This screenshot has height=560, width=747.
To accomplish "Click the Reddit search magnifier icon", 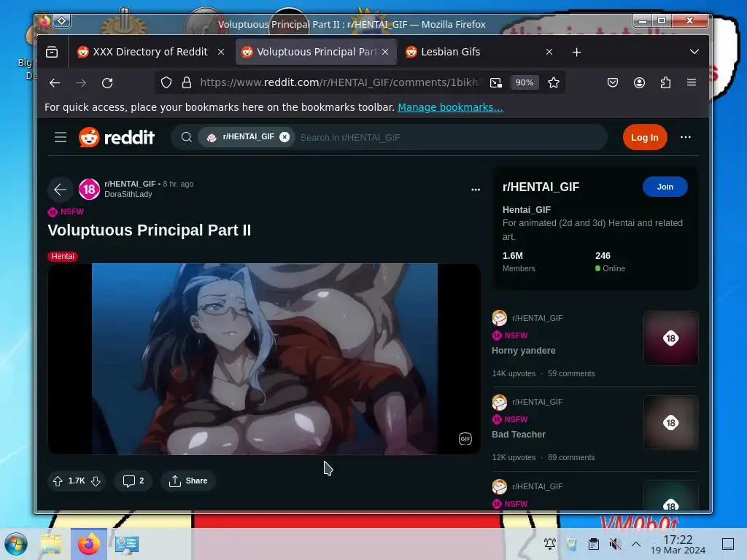I will pos(186,137).
